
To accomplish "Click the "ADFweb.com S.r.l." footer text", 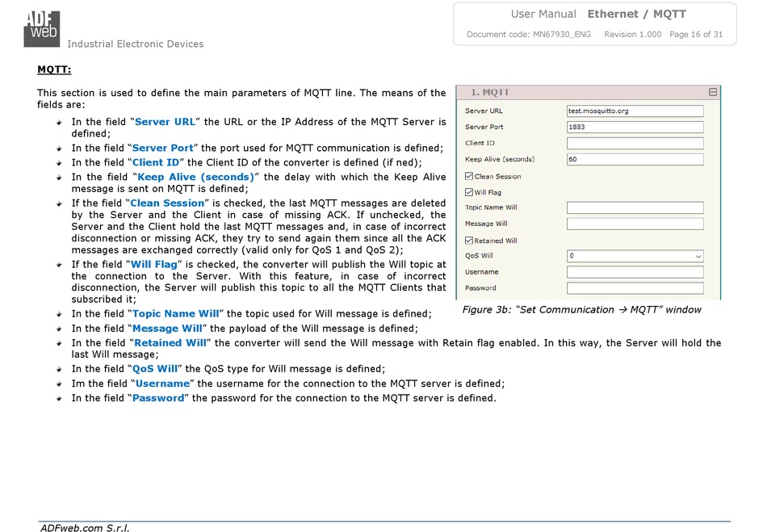I will 85,528.
